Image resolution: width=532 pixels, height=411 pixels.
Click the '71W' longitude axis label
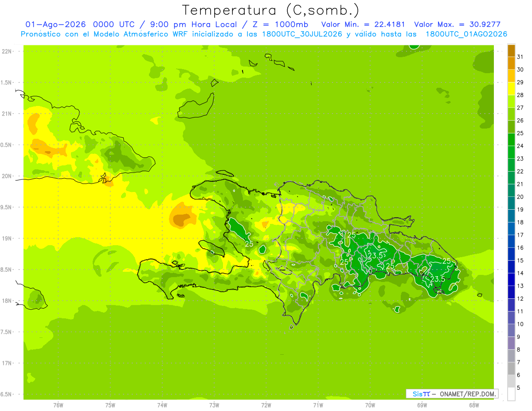(318, 405)
